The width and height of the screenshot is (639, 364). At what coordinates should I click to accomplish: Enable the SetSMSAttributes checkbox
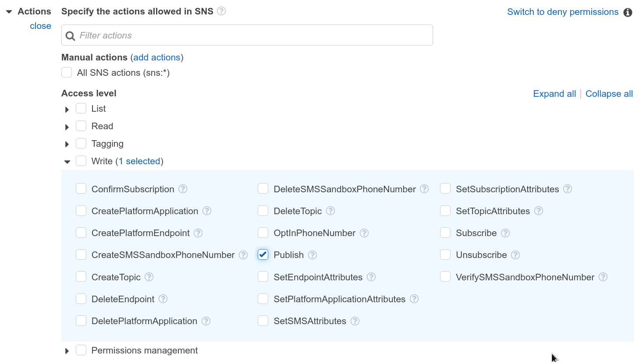click(x=263, y=321)
